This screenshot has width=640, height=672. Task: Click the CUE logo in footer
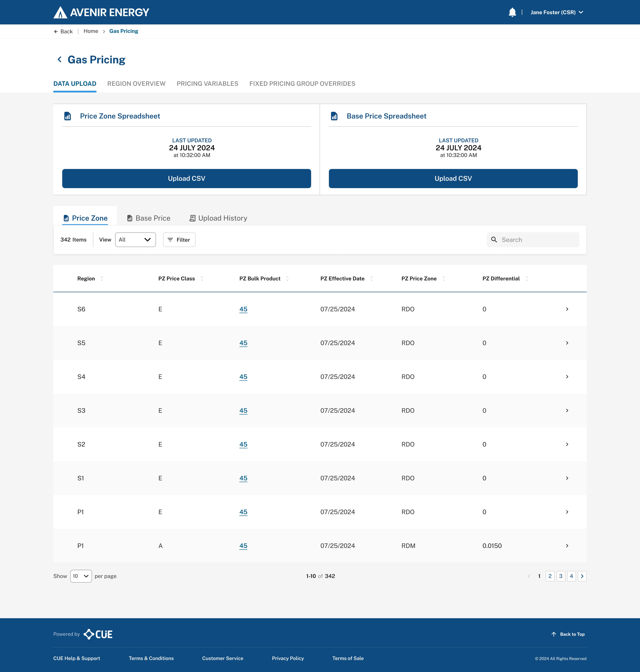pos(98,634)
